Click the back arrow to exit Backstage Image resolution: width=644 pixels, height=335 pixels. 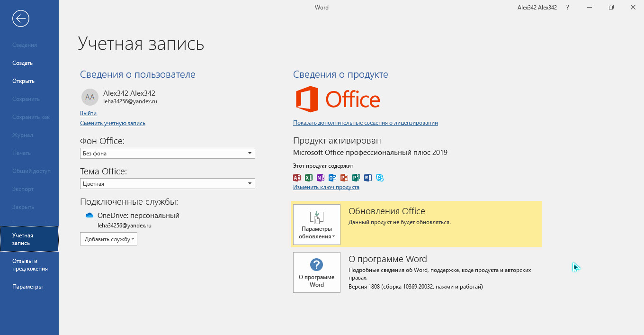point(21,18)
